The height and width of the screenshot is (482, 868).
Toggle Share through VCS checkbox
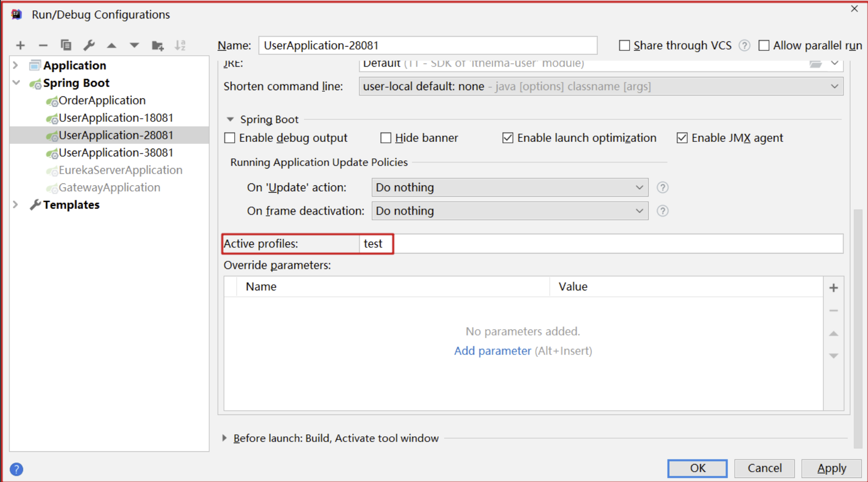pos(624,46)
